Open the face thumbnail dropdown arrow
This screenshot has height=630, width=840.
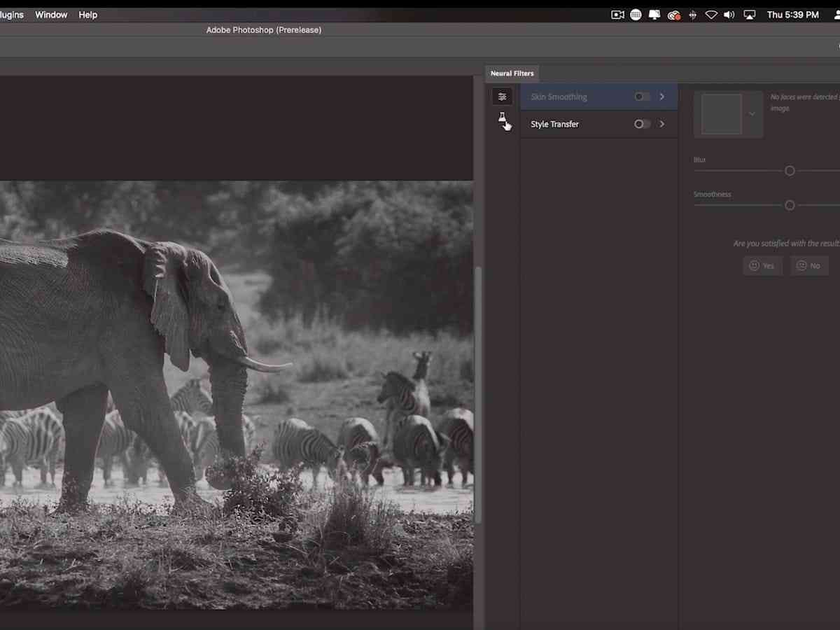click(752, 114)
